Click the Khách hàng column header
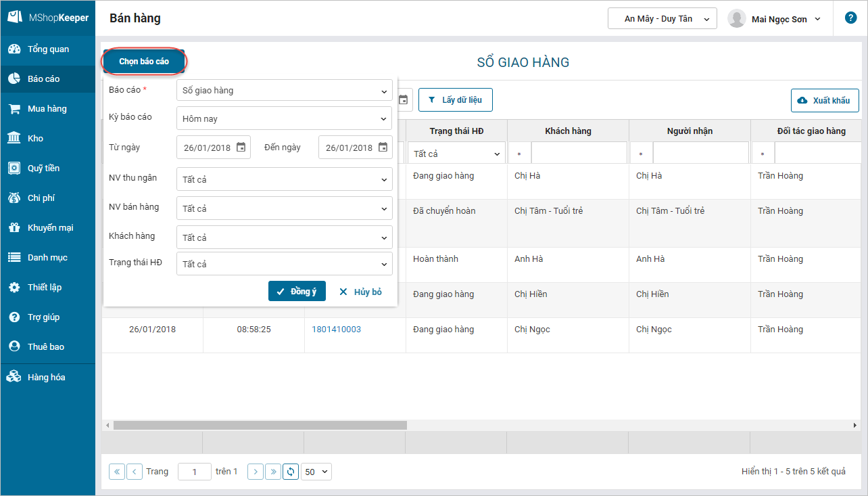The width and height of the screenshot is (868, 496). click(568, 131)
